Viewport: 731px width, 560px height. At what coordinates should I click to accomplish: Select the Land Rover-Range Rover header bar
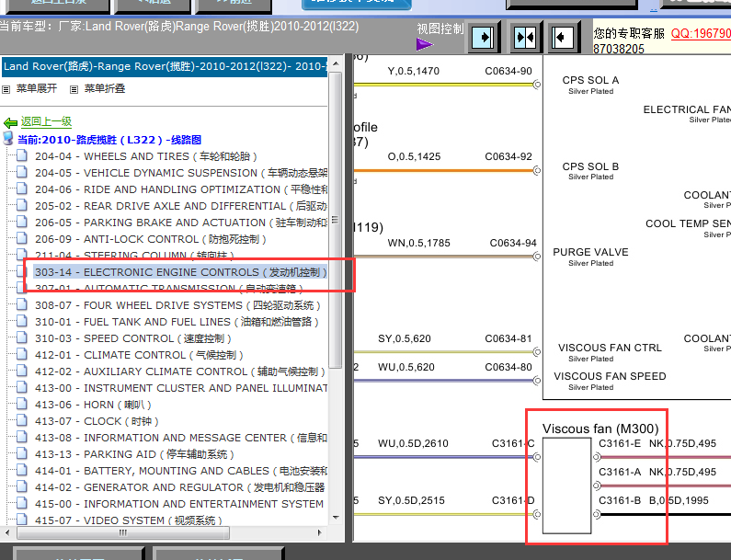pos(164,67)
